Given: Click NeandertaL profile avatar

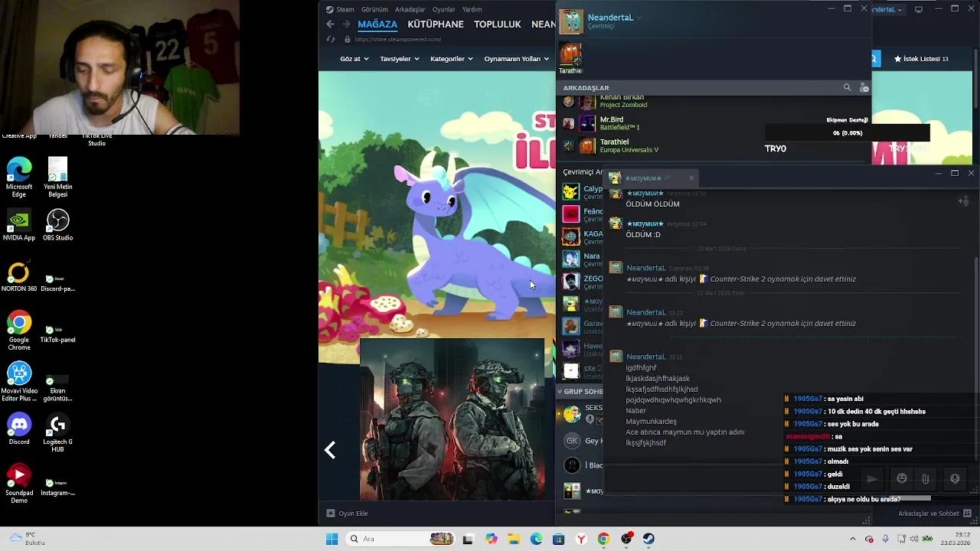Looking at the screenshot, I should pyautogui.click(x=570, y=21).
